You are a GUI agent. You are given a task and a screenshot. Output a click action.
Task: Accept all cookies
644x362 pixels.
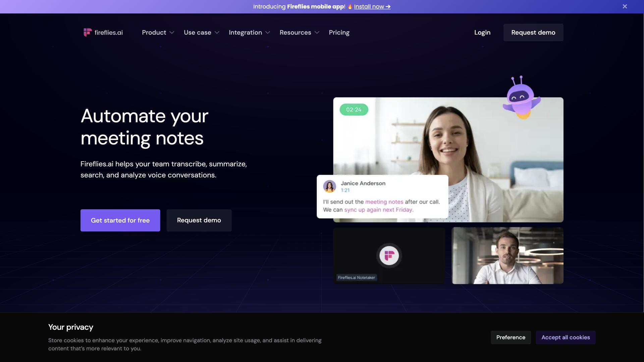[x=566, y=337]
